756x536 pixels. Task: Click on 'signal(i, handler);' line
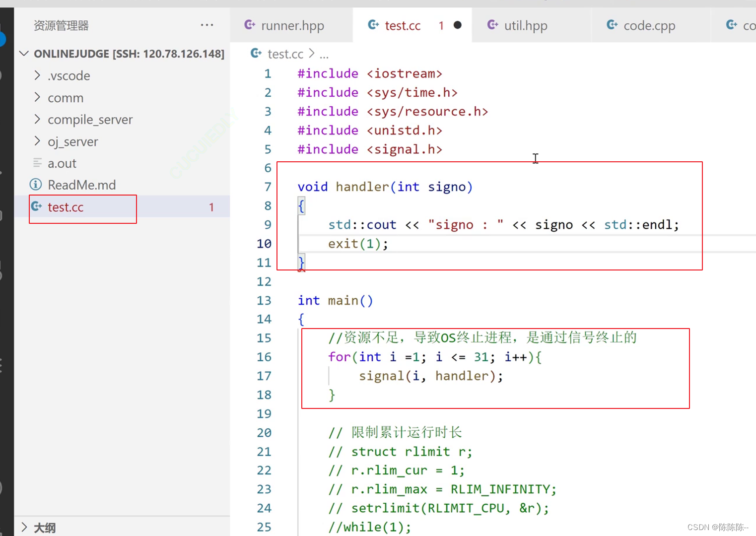click(x=431, y=376)
